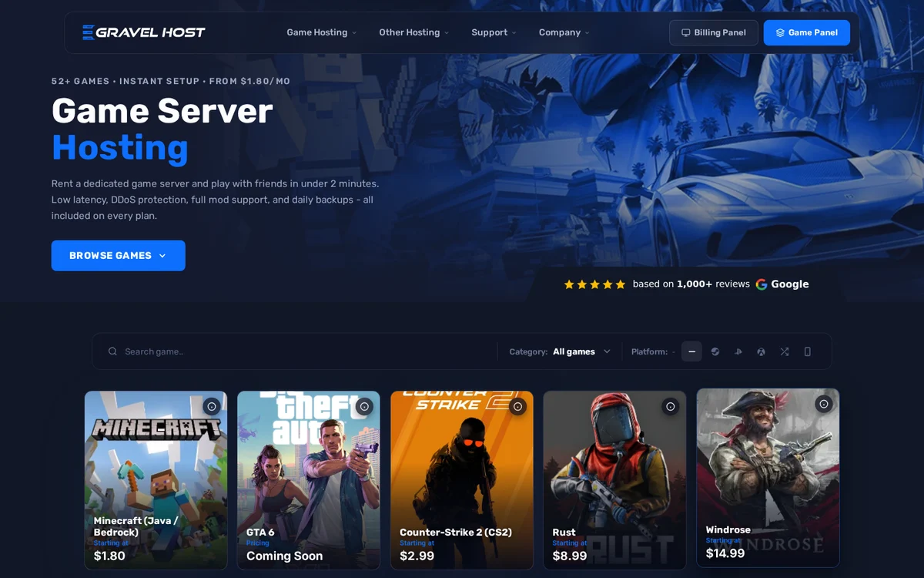Select the mobile platform filter icon
924x578 pixels.
[807, 351]
